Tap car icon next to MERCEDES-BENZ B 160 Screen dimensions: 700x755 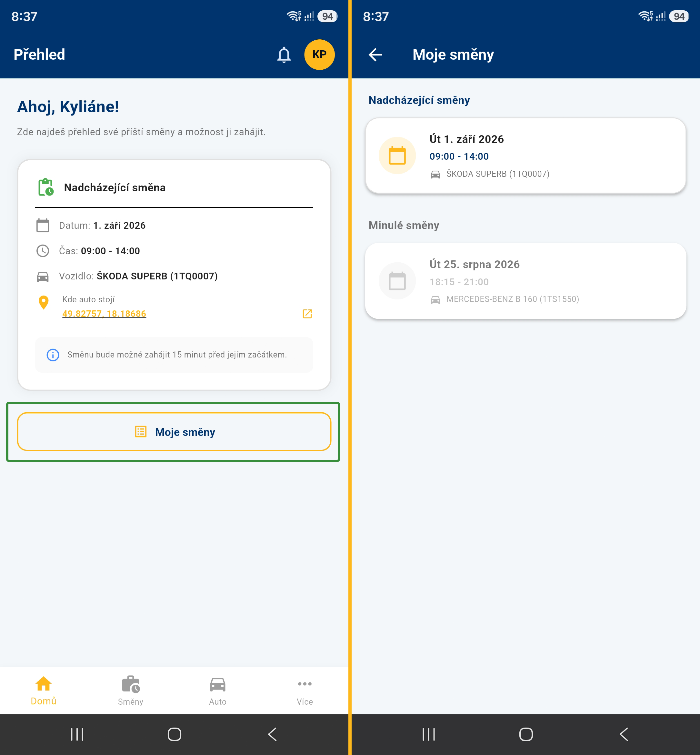coord(435,300)
